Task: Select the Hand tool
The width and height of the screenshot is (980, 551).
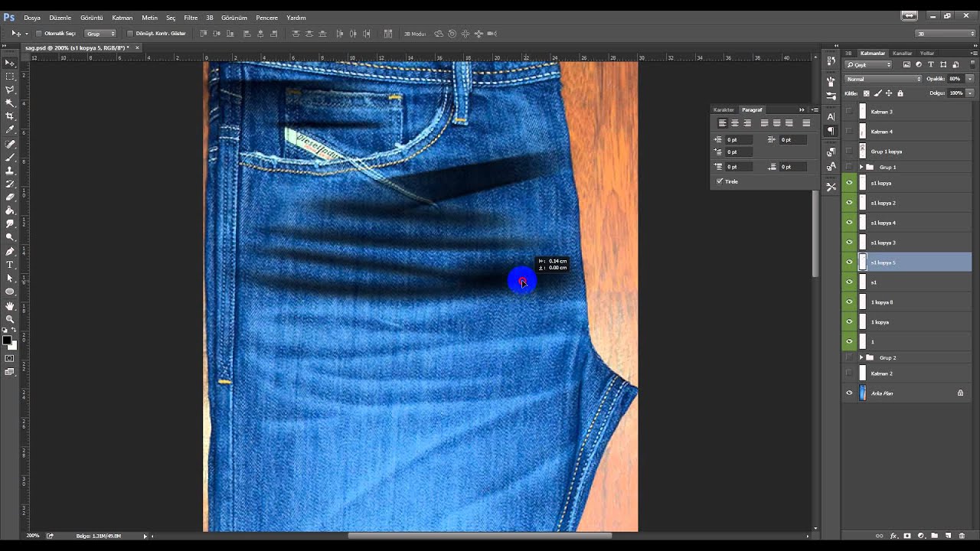Action: [10, 305]
